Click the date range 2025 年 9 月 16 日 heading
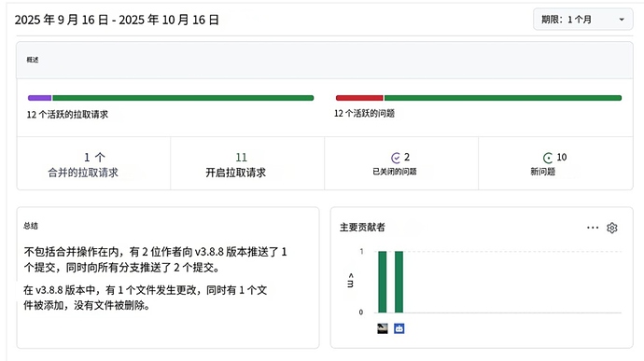Screen dimensions: 644x361 click(117, 20)
